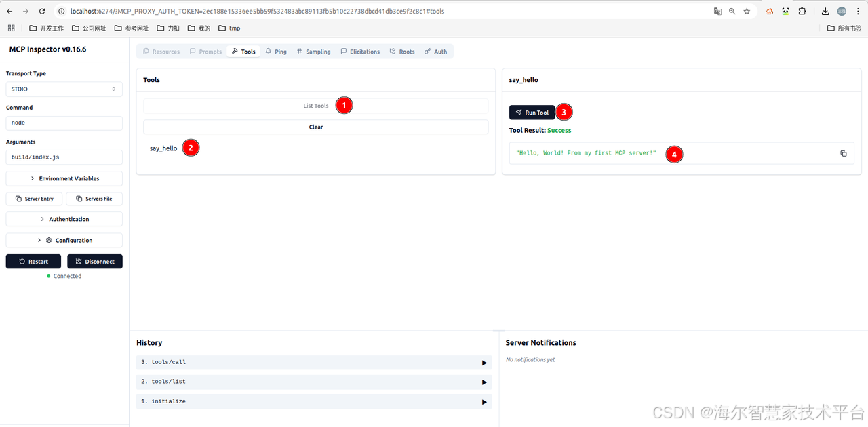
Task: Open the browser extensions puzzle icon
Action: [x=802, y=12]
